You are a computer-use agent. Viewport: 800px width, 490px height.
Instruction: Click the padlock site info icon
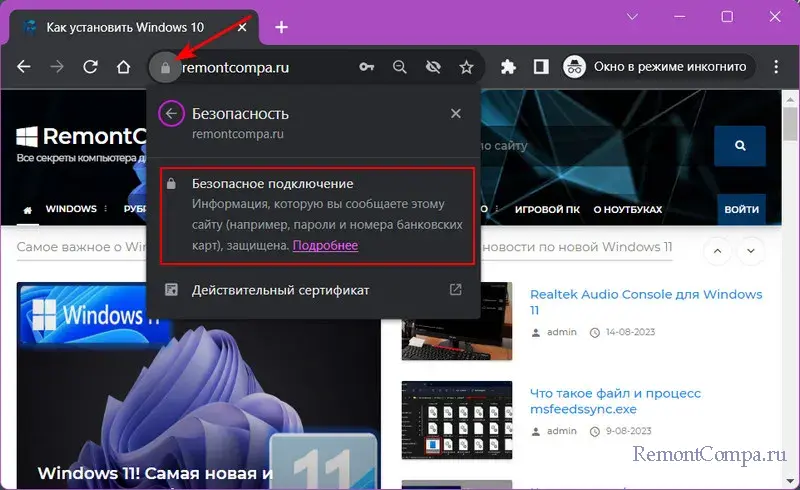(165, 68)
